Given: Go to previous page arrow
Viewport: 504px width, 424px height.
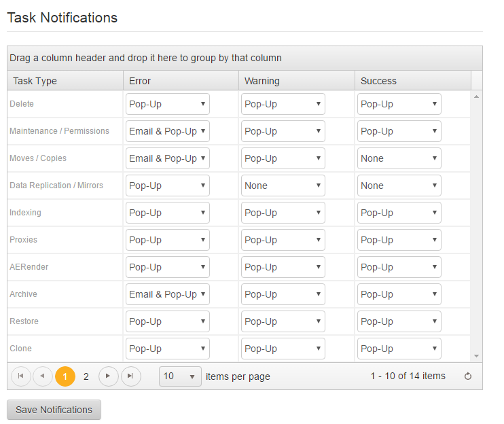Looking at the screenshot, I should point(42,376).
